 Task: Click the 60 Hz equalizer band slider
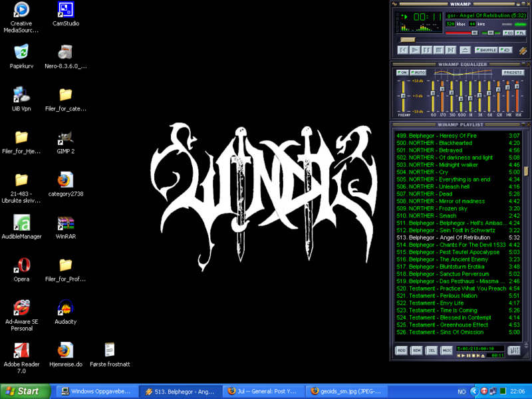coord(433,96)
